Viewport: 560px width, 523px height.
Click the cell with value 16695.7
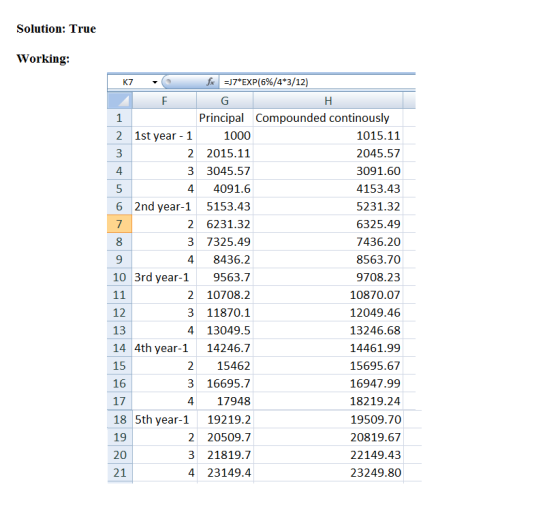[x=225, y=383]
